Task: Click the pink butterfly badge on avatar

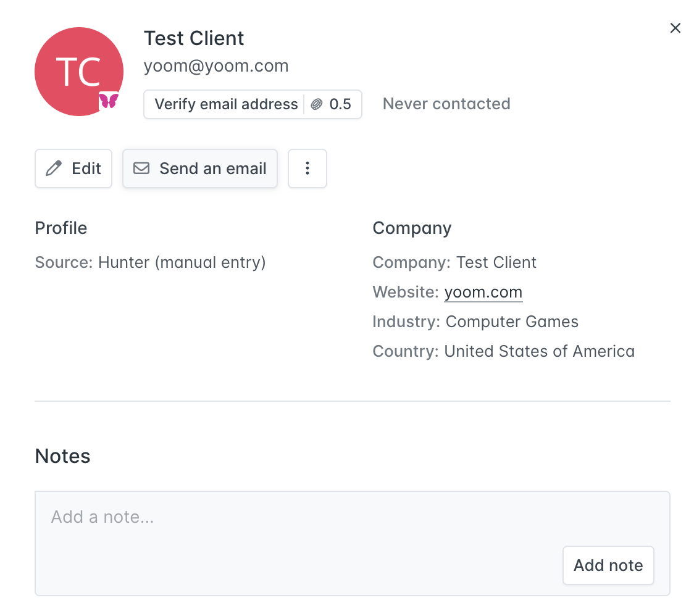Action: tap(109, 101)
